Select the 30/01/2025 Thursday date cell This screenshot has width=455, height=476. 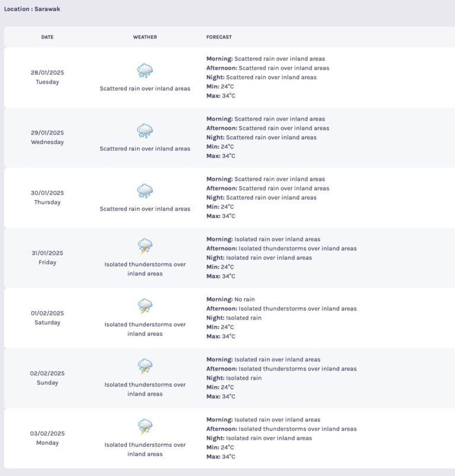pos(47,198)
